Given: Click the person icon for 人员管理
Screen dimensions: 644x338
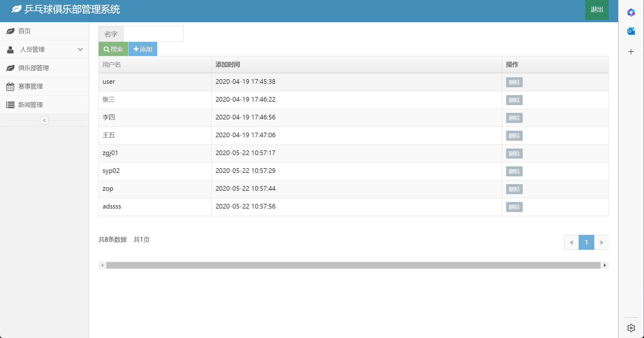Looking at the screenshot, I should [10, 49].
